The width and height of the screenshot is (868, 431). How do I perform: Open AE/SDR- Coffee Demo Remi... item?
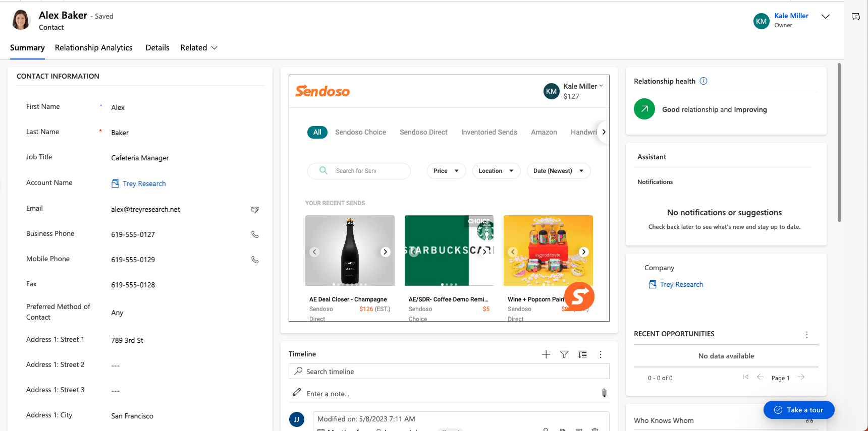coord(449,299)
